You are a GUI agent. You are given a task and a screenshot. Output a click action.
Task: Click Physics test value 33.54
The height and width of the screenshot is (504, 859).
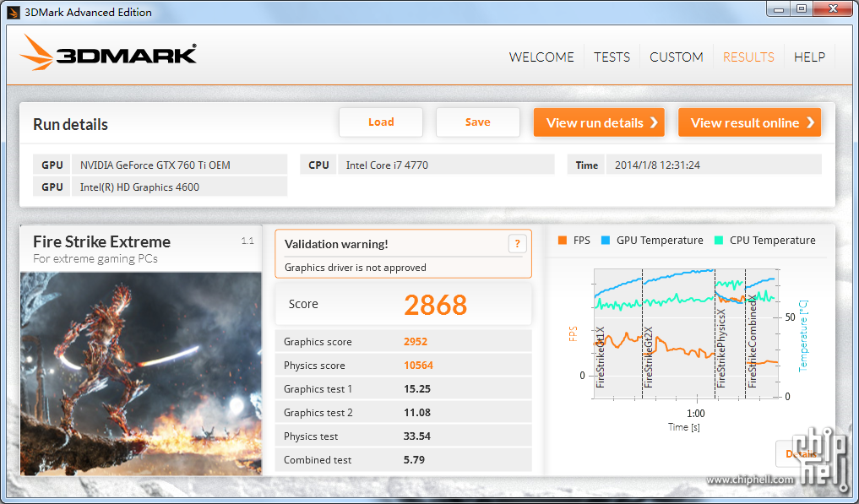tap(417, 436)
